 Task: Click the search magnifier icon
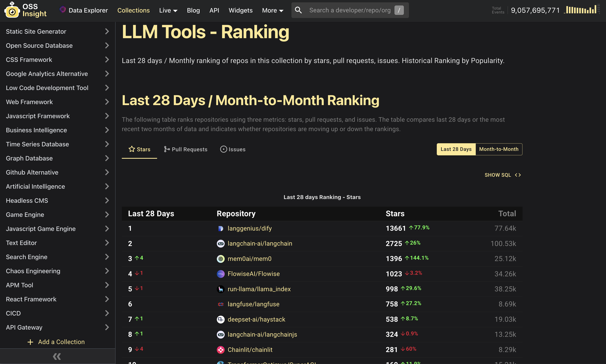pos(298,10)
